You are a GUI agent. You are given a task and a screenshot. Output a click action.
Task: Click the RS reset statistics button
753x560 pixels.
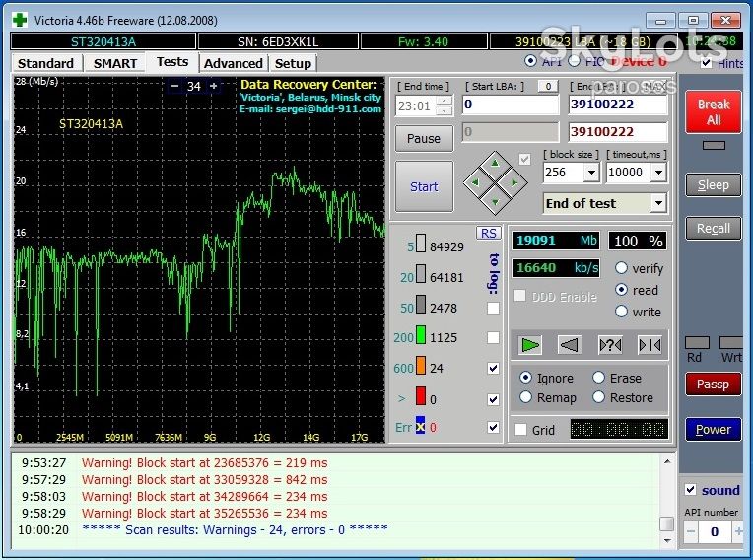click(x=489, y=233)
